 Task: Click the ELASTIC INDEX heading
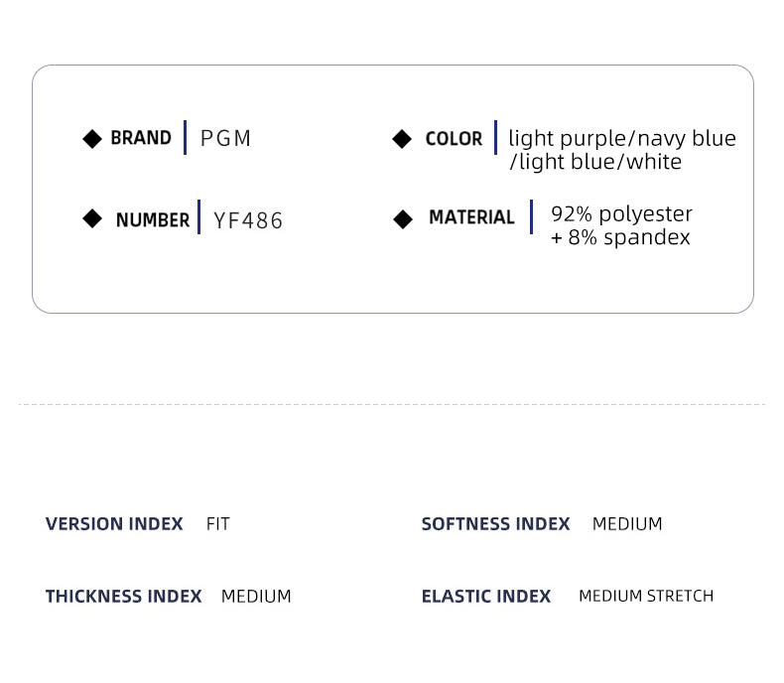(485, 597)
